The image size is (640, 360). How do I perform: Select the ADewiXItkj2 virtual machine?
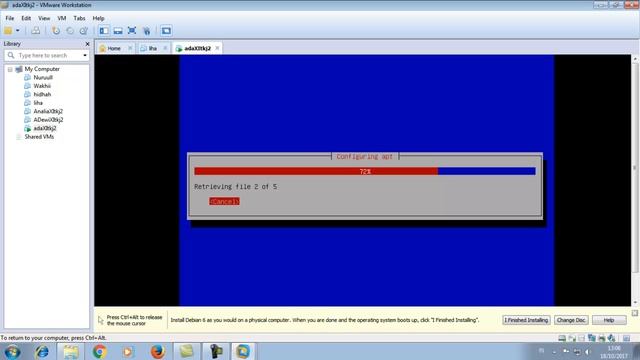[48, 120]
